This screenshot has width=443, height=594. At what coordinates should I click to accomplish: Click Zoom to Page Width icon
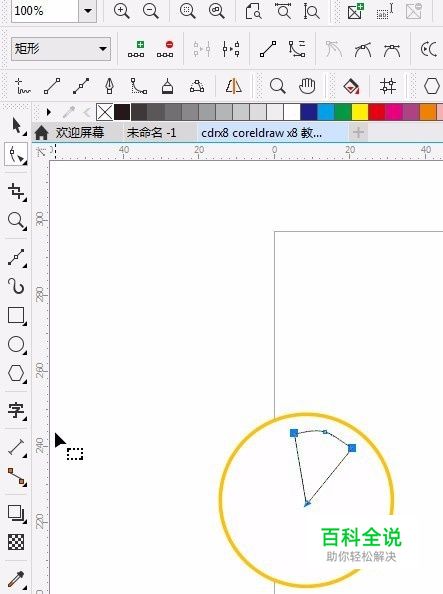pos(283,11)
